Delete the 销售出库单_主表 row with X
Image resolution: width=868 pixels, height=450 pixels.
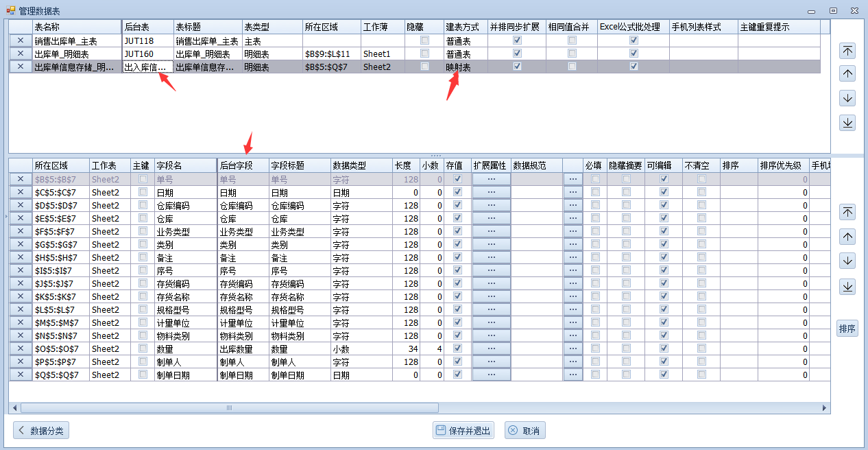[x=21, y=41]
